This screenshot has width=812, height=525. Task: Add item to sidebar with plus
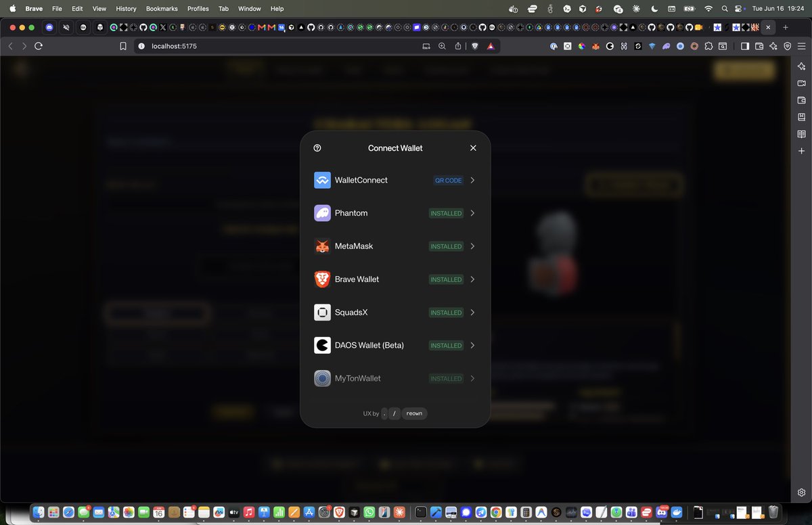tap(801, 151)
